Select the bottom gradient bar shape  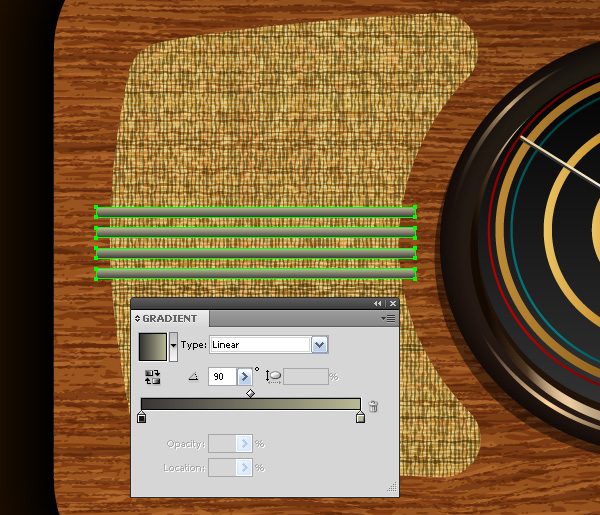tap(256, 273)
